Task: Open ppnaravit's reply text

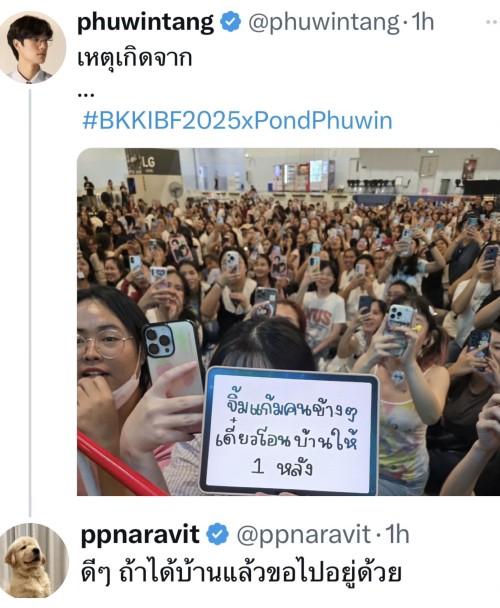Action: 241,573
